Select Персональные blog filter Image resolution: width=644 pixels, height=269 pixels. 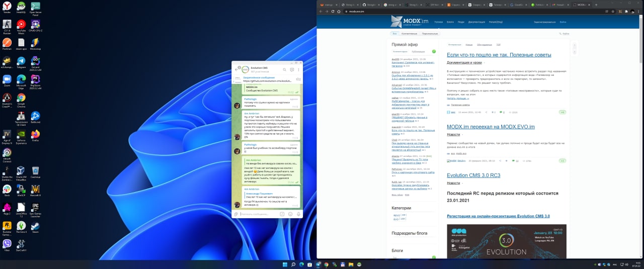[x=430, y=34]
